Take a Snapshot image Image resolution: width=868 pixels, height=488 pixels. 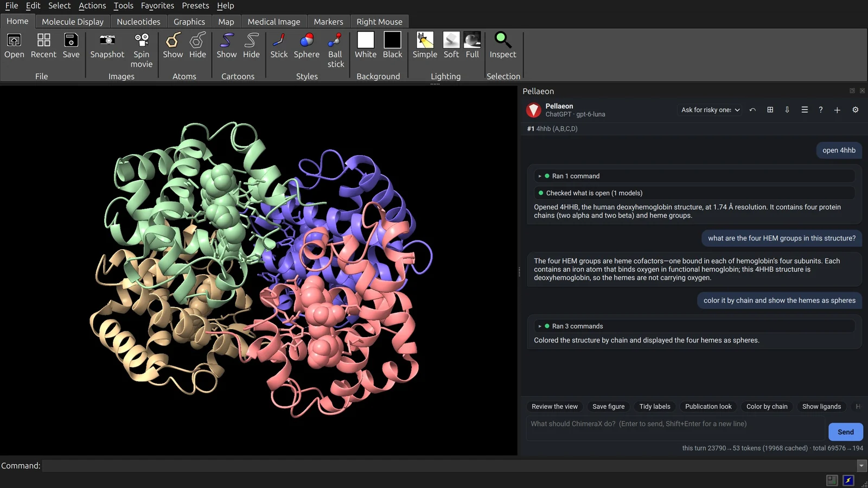(x=107, y=40)
